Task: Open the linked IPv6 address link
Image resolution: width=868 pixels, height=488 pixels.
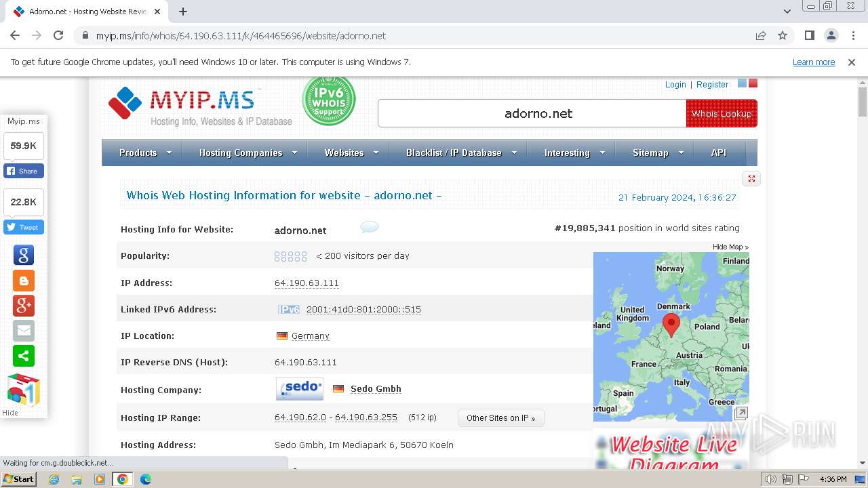Action: (363, 309)
